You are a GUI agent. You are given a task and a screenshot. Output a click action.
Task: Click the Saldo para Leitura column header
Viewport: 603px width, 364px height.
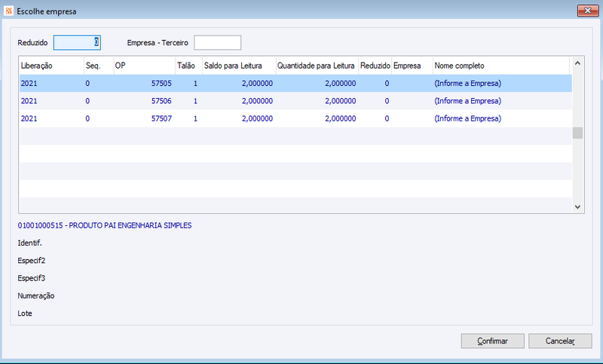coord(239,66)
